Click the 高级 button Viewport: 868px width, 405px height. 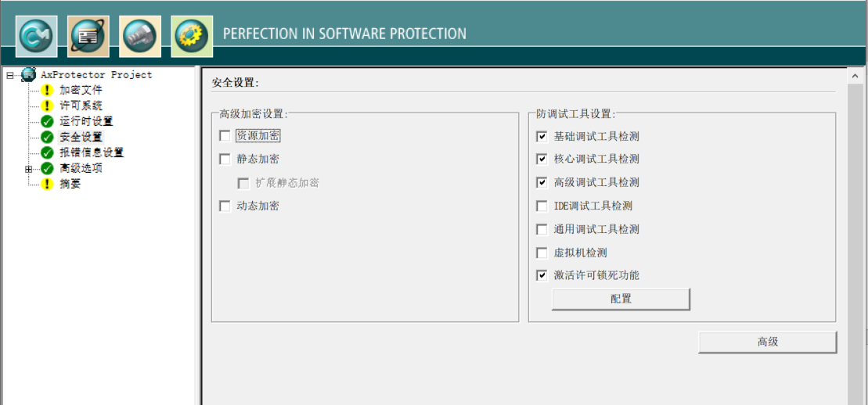click(767, 342)
